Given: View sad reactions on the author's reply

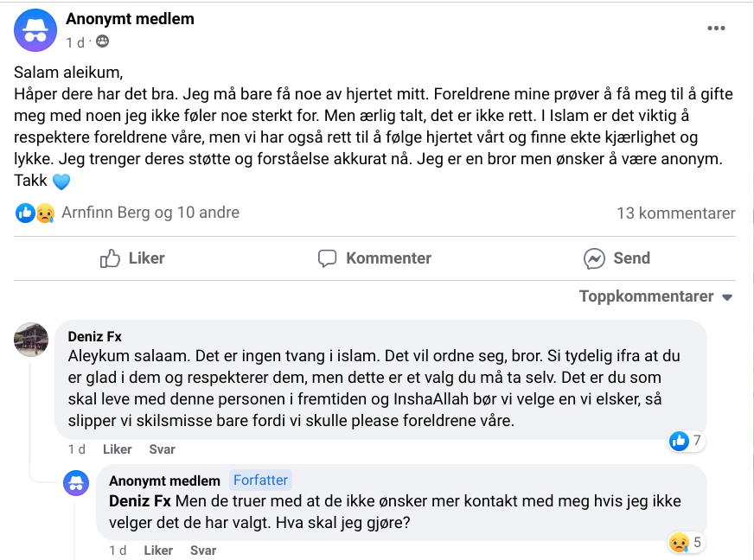Looking at the screenshot, I should (x=686, y=543).
